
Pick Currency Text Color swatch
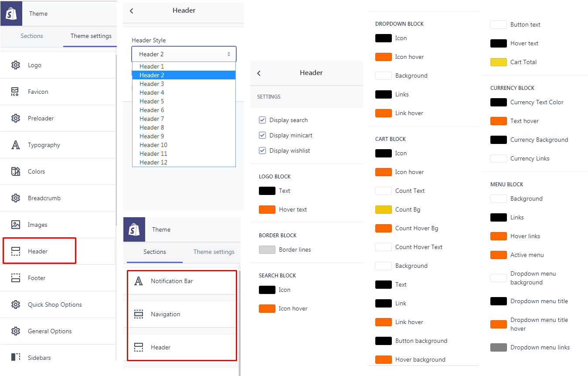tap(499, 102)
